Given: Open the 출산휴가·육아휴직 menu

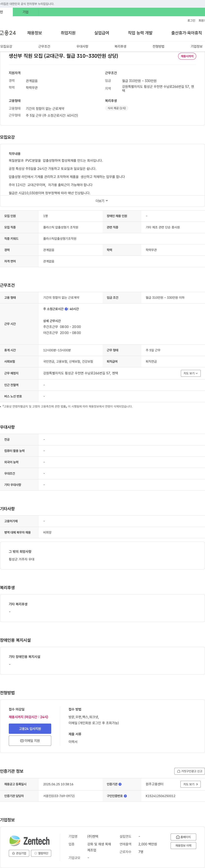Looking at the screenshot, I should point(186,33).
